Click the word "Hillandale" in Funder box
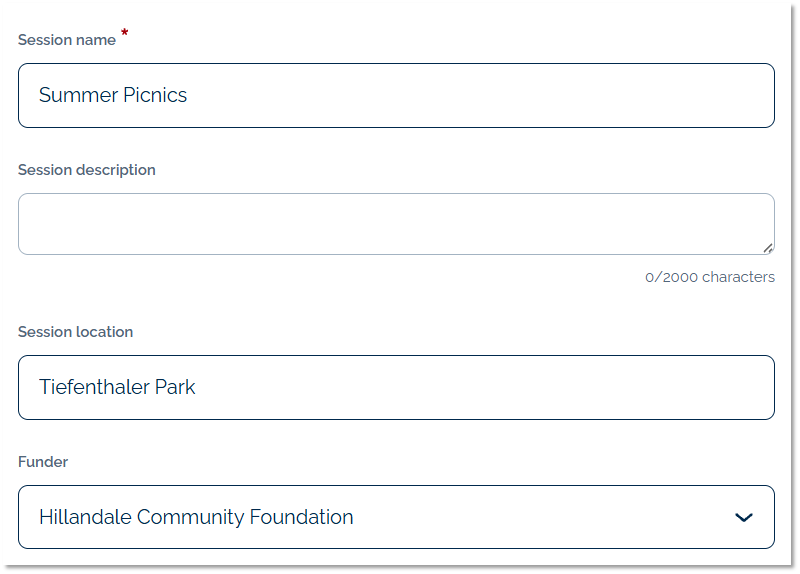The image size is (800, 574). click(x=85, y=517)
